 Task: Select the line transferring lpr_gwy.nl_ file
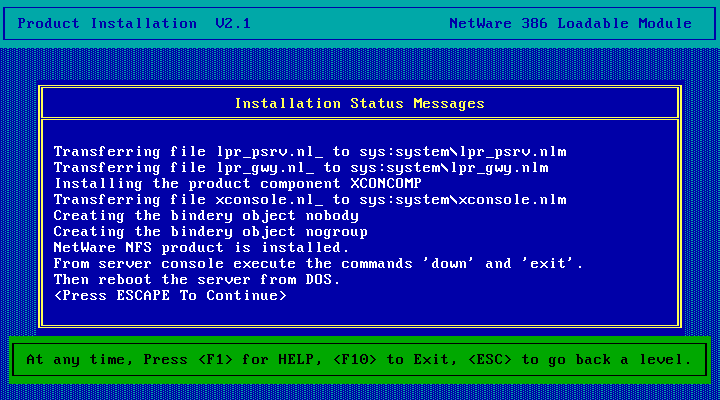pos(301,168)
